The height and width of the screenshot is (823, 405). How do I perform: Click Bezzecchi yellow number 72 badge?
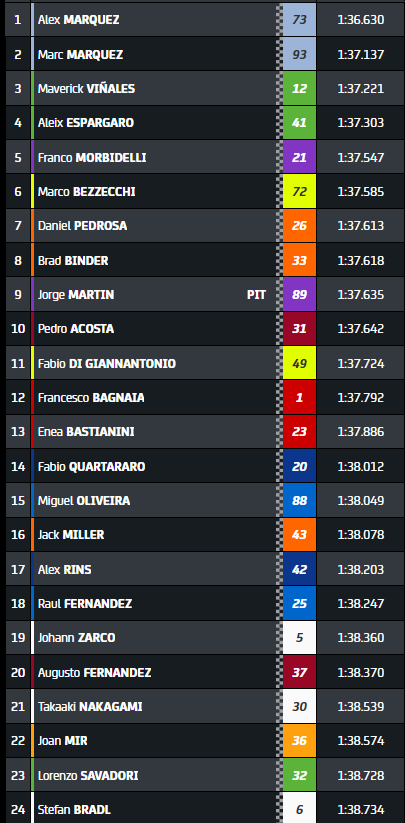299,192
